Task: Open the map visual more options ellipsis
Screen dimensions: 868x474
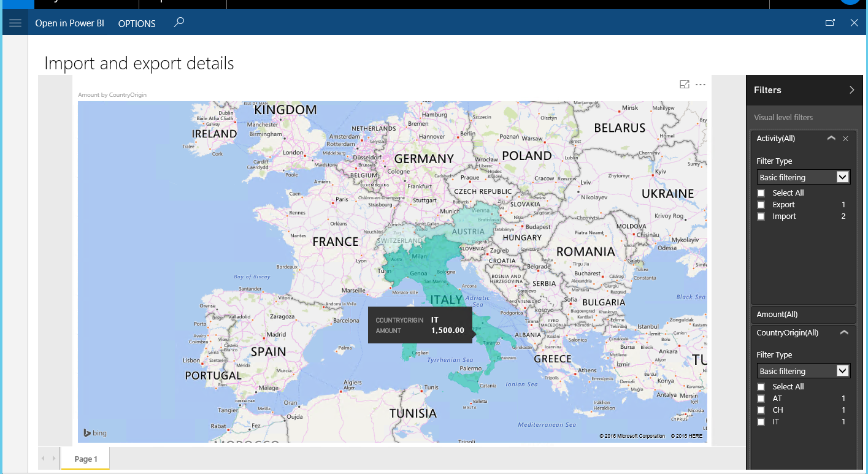Action: (701, 85)
